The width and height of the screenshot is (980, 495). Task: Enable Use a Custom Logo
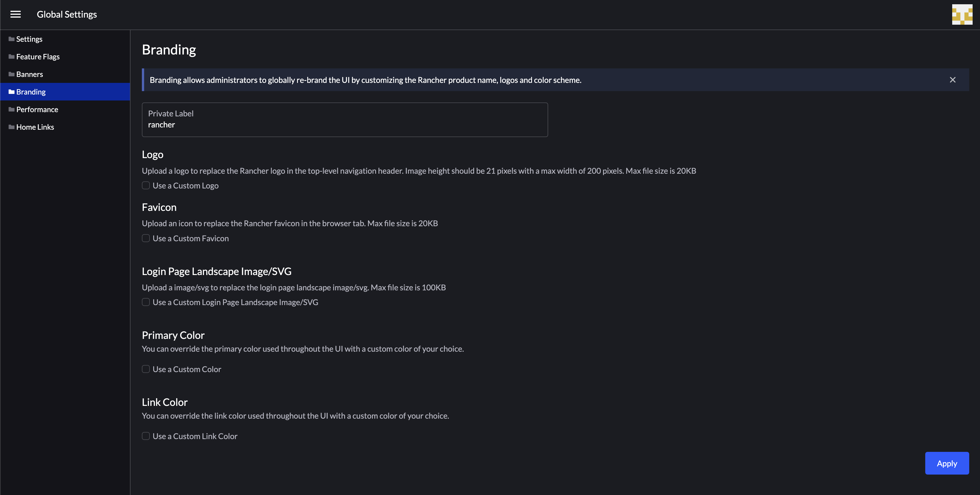pos(146,185)
